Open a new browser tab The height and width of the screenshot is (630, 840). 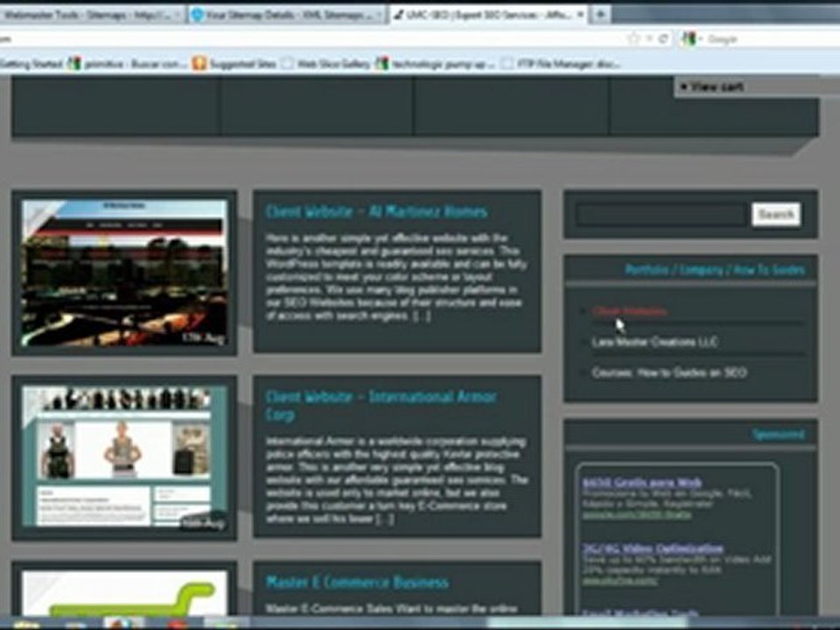coord(600,15)
